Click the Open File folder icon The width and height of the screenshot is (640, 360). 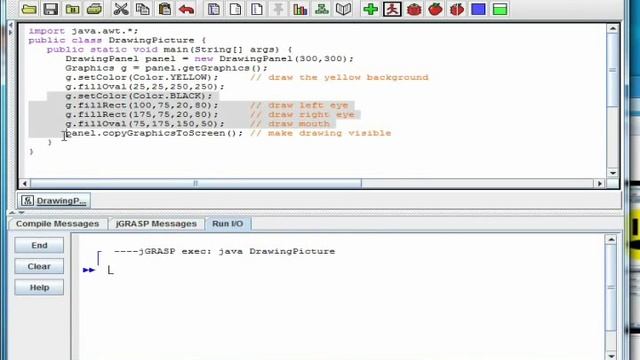coord(29,9)
